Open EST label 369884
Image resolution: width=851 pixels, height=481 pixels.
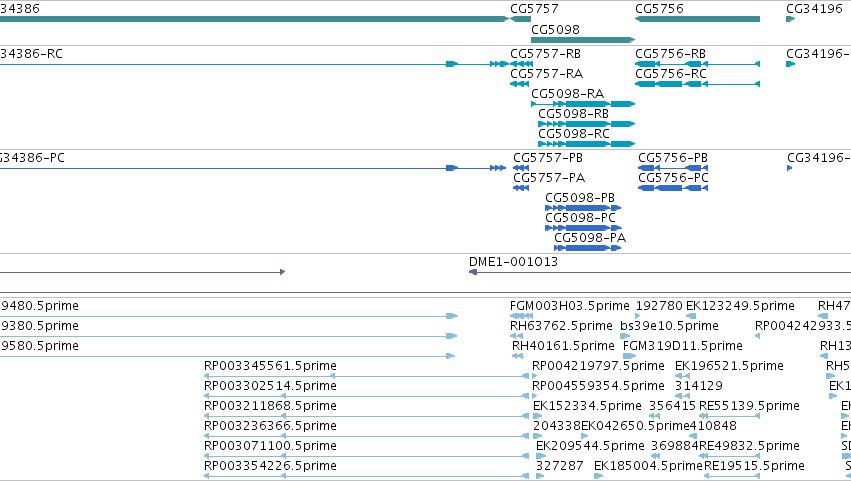675,446
